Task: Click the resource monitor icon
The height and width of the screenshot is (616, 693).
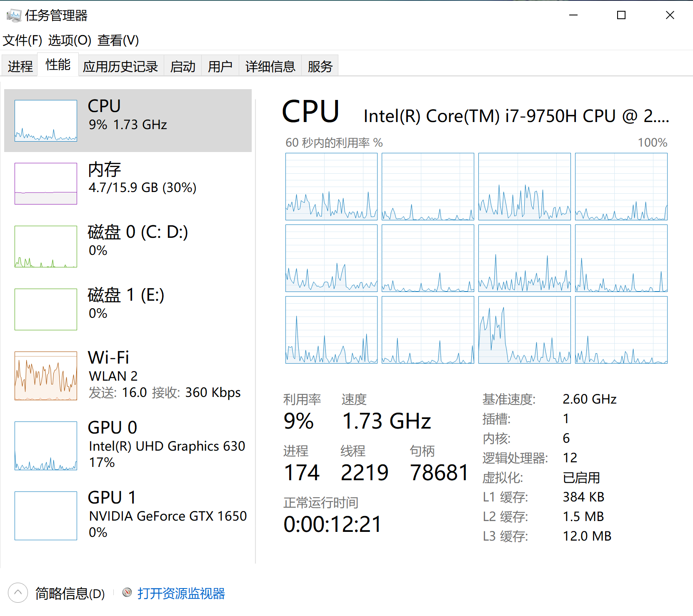Action: [127, 592]
